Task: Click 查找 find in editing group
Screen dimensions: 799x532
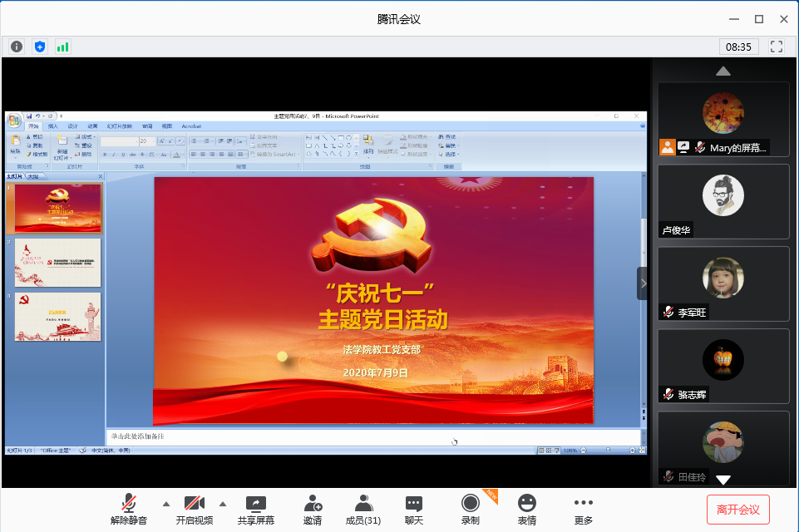Action: [447, 137]
